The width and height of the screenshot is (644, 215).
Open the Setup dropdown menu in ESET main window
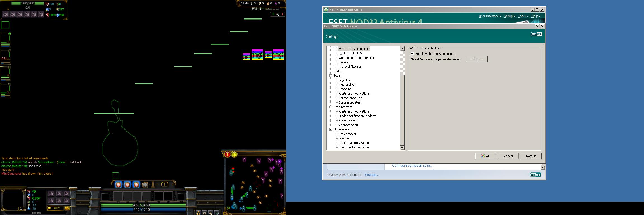pos(510,16)
